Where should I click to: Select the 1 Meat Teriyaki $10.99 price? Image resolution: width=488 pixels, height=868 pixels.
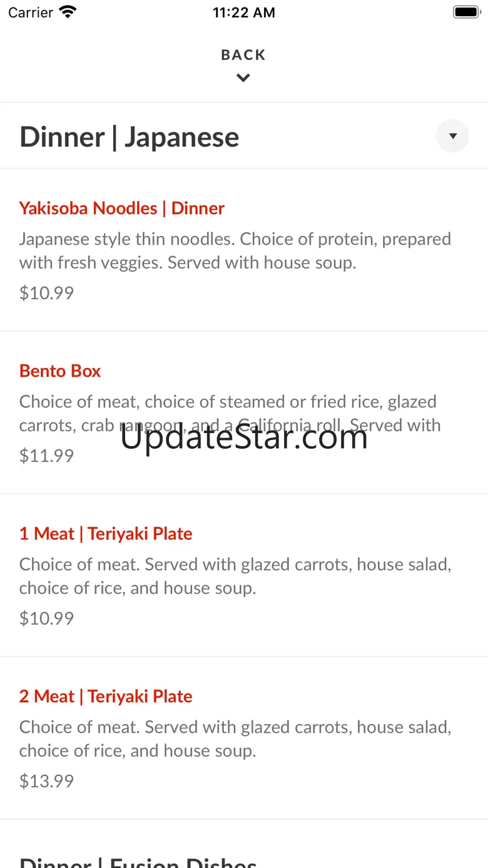[x=46, y=618]
